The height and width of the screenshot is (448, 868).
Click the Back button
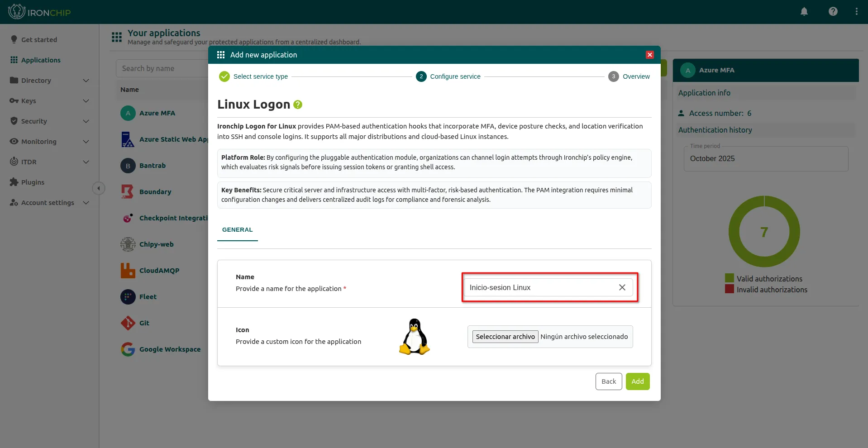point(609,381)
